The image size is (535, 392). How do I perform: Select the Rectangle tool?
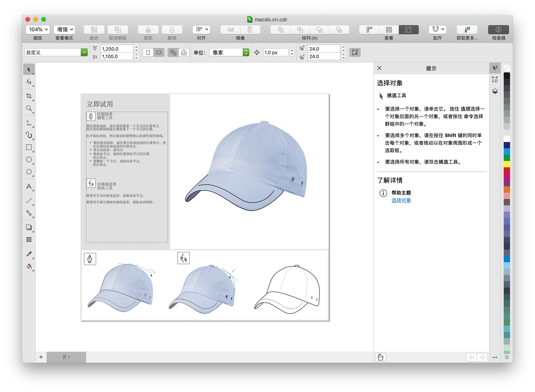tap(29, 147)
